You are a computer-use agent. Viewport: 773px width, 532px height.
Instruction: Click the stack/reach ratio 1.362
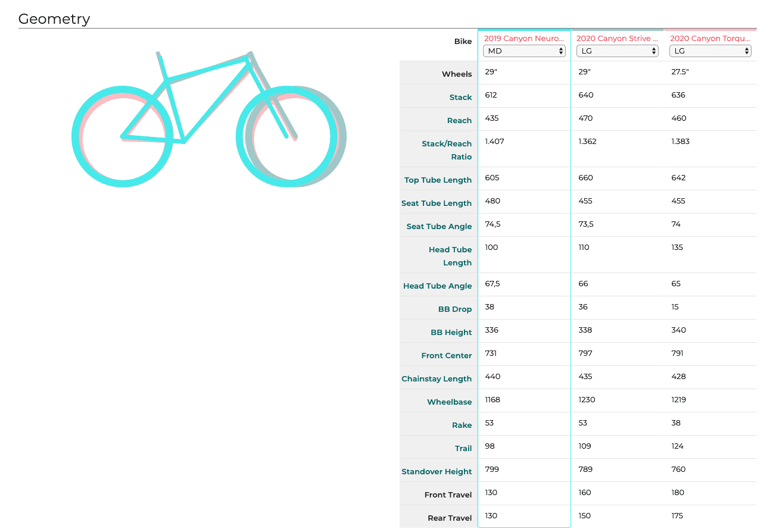588,142
